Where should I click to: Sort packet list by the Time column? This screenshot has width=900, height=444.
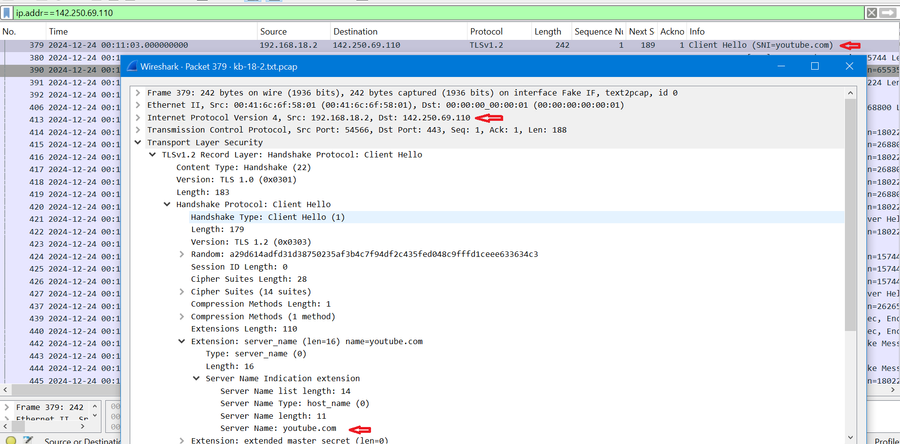click(152, 32)
